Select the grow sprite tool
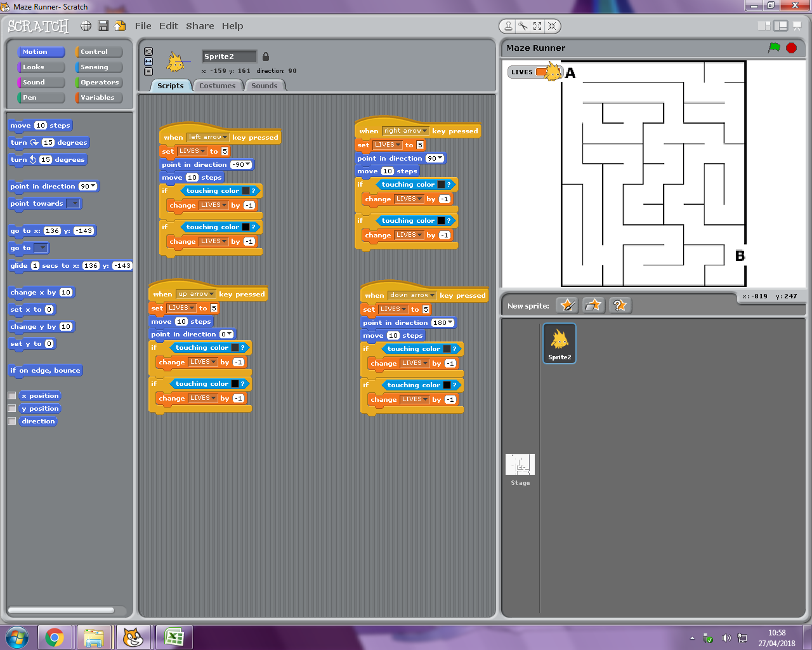This screenshot has height=650, width=812. click(x=537, y=26)
